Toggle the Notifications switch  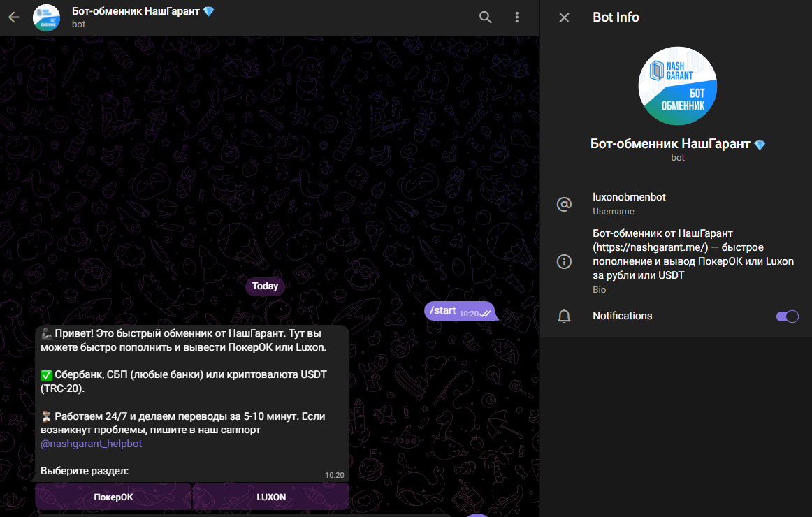[x=787, y=316]
